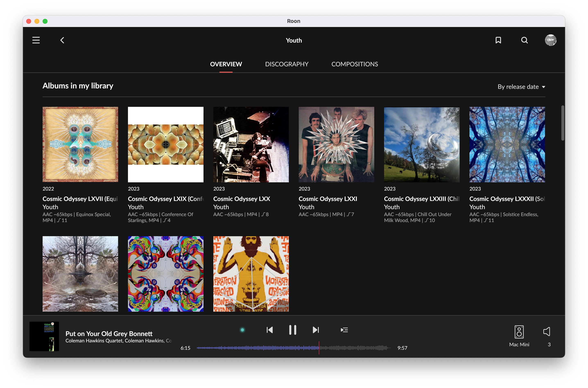
Task: Click the Solstice Endless format details
Action: point(504,217)
